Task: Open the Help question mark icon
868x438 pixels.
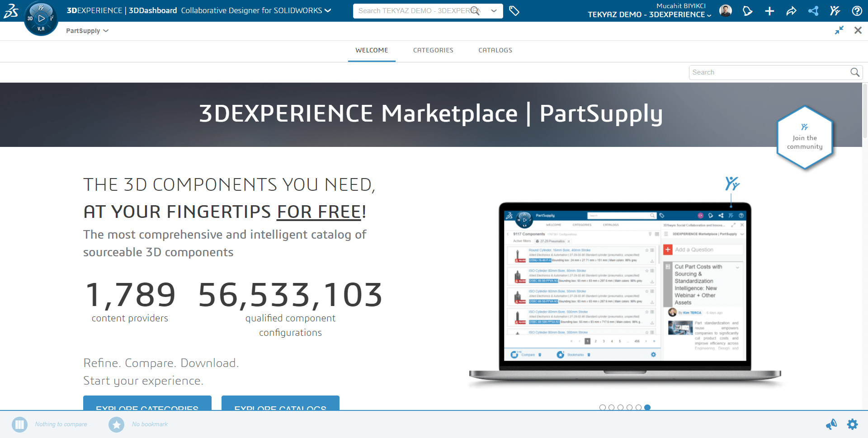Action: pyautogui.click(x=857, y=11)
